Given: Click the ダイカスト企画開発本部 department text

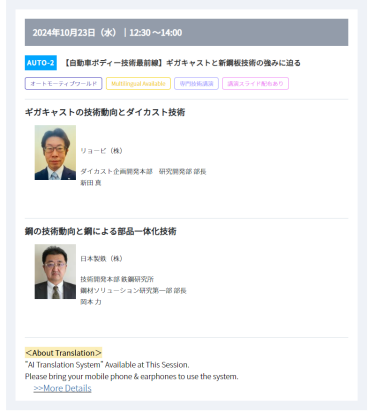Looking at the screenshot, I should (116, 172).
